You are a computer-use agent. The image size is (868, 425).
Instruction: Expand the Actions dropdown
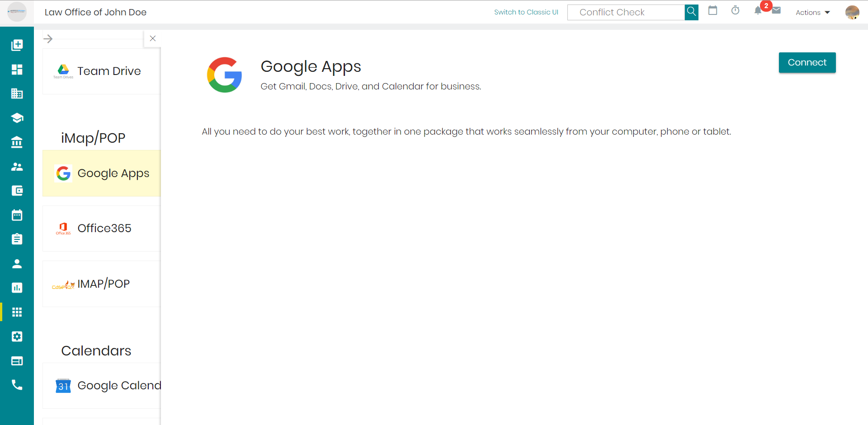pos(813,13)
